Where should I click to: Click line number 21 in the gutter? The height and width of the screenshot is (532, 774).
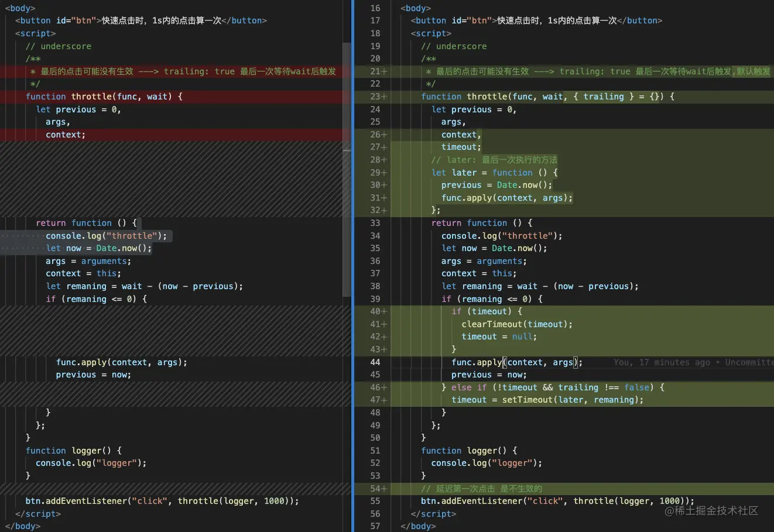pos(375,71)
